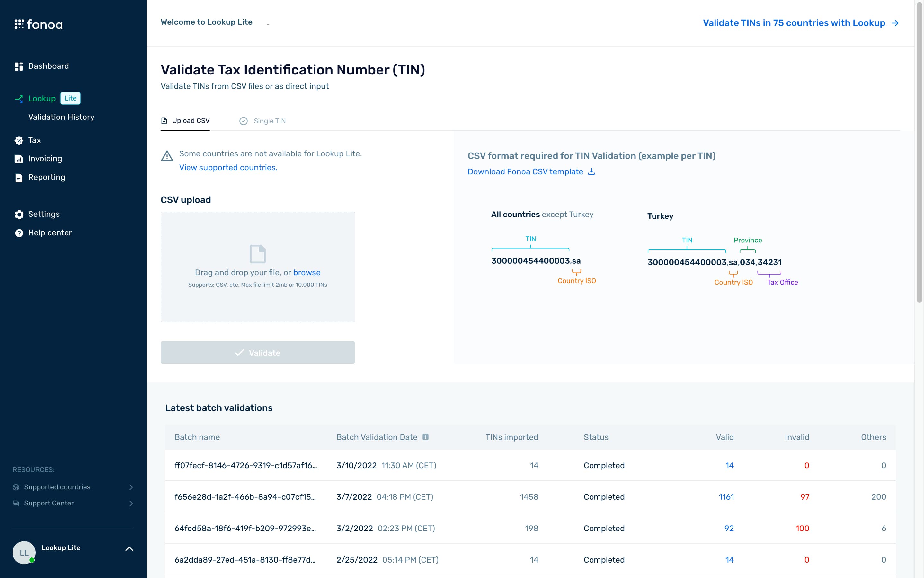Click download icon next to CSV template
This screenshot has height=578, width=924.
point(591,171)
